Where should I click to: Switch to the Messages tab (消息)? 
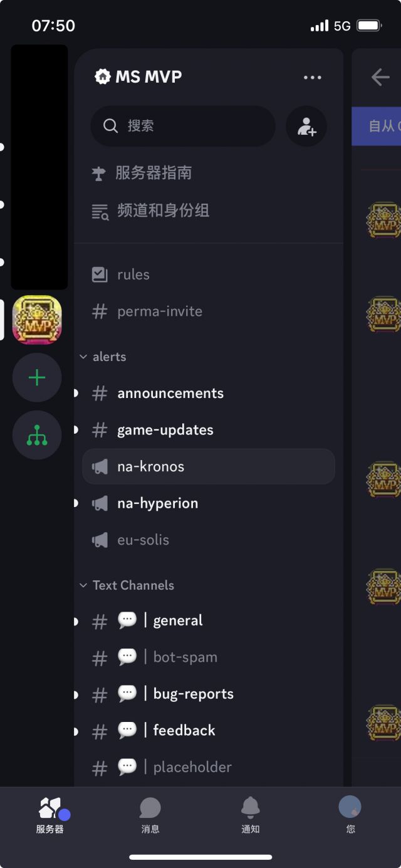[150, 815]
